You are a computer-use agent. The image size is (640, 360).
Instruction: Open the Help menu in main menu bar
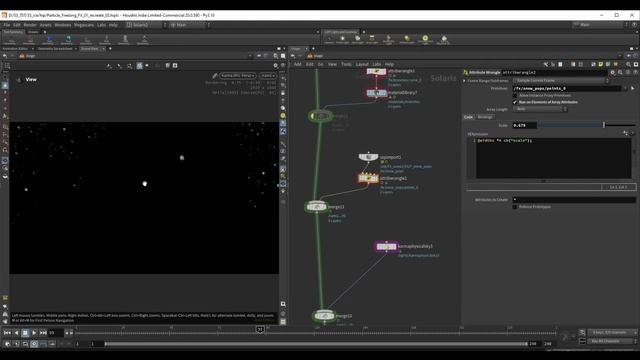(x=113, y=25)
